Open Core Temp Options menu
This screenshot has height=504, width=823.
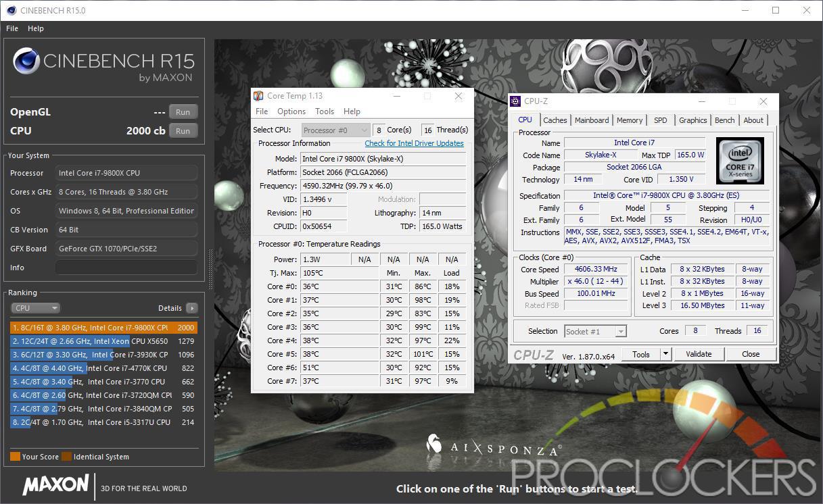(291, 111)
